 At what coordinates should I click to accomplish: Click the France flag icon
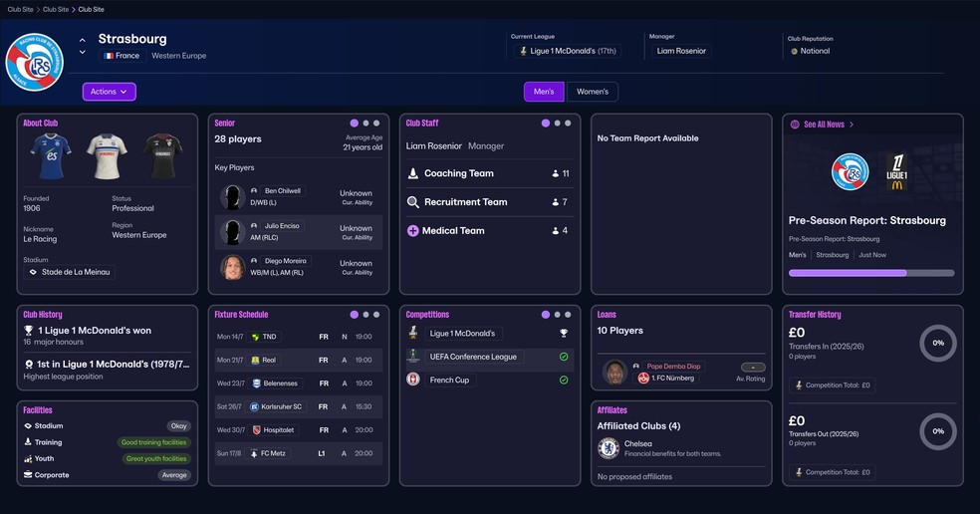click(109, 56)
